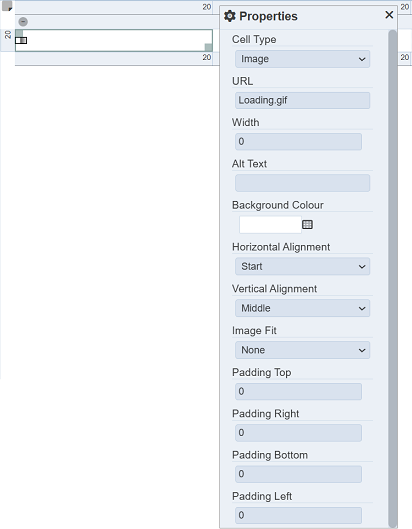412x529 pixels.
Task: Click the Alt Text input box
Action: (x=302, y=183)
